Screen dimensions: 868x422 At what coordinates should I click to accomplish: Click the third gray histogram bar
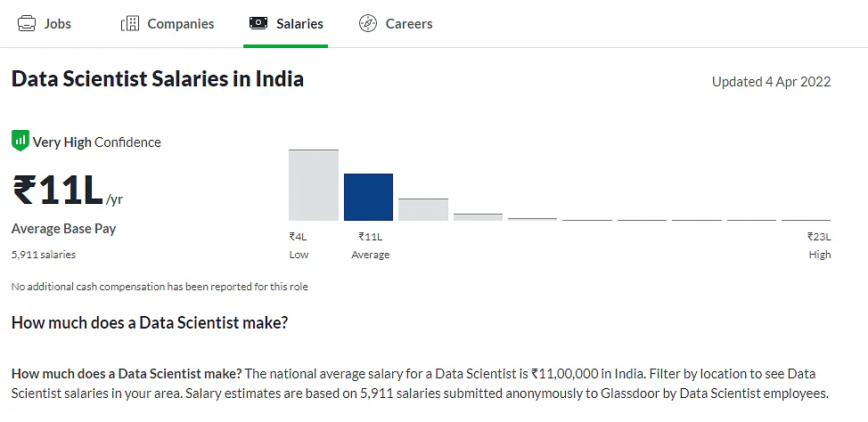click(422, 209)
